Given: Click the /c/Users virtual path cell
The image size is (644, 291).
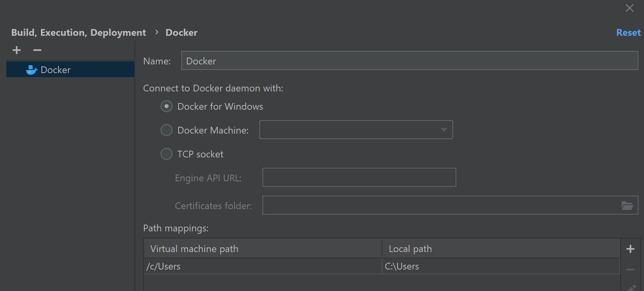Looking at the screenshot, I should (x=263, y=266).
